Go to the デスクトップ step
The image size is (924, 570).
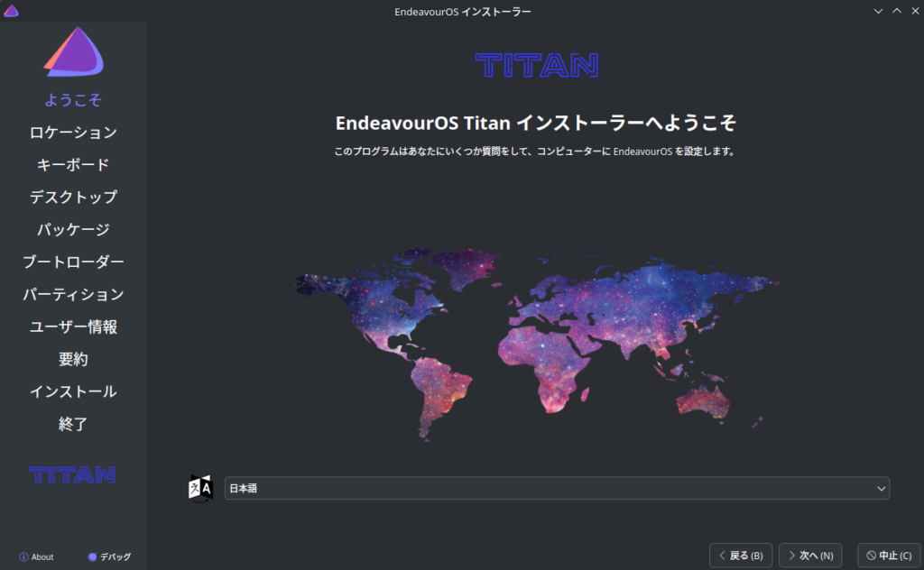click(73, 198)
